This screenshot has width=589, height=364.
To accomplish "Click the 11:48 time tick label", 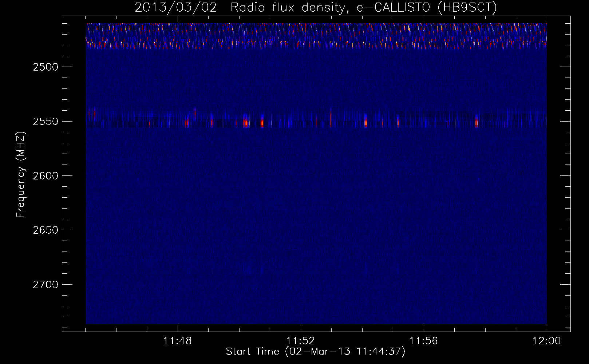I will pyautogui.click(x=178, y=341).
